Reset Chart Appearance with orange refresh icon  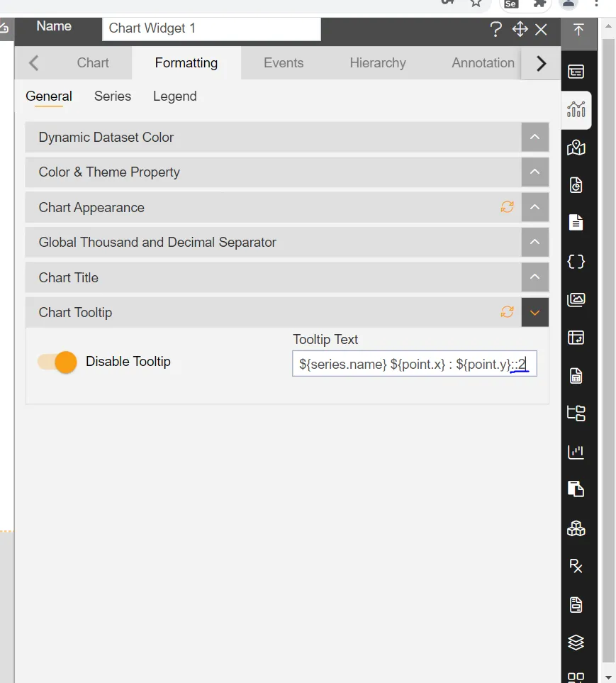click(x=507, y=207)
